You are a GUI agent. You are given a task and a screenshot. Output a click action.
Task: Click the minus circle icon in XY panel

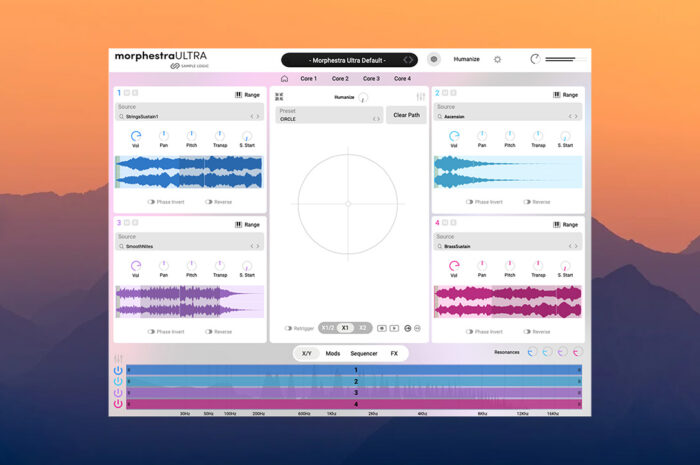[x=417, y=328]
